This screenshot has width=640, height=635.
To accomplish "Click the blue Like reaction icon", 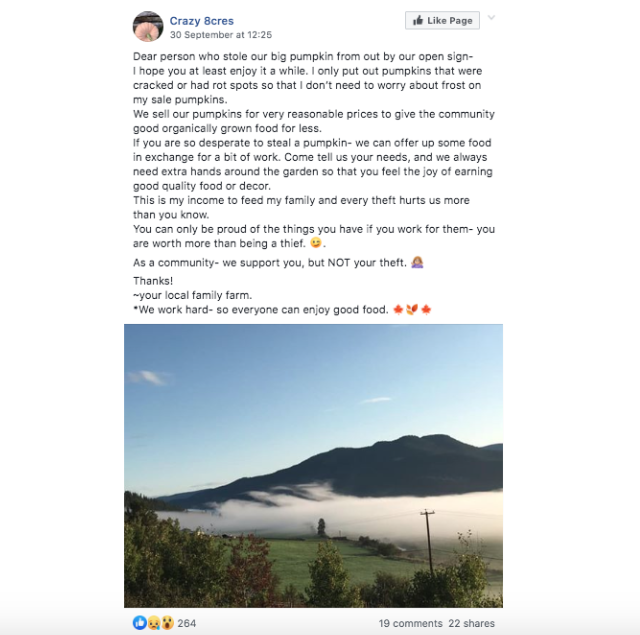I will (x=140, y=623).
